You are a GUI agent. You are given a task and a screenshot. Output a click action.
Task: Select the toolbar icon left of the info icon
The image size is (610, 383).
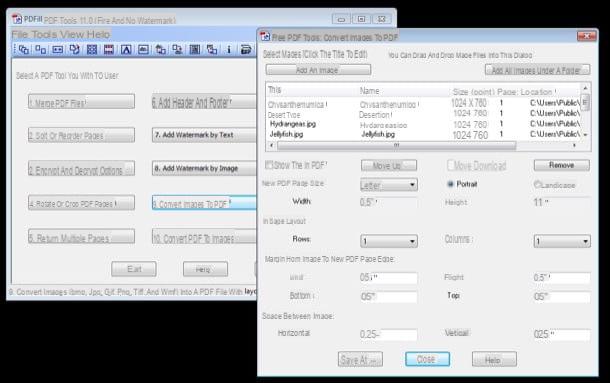212,49
